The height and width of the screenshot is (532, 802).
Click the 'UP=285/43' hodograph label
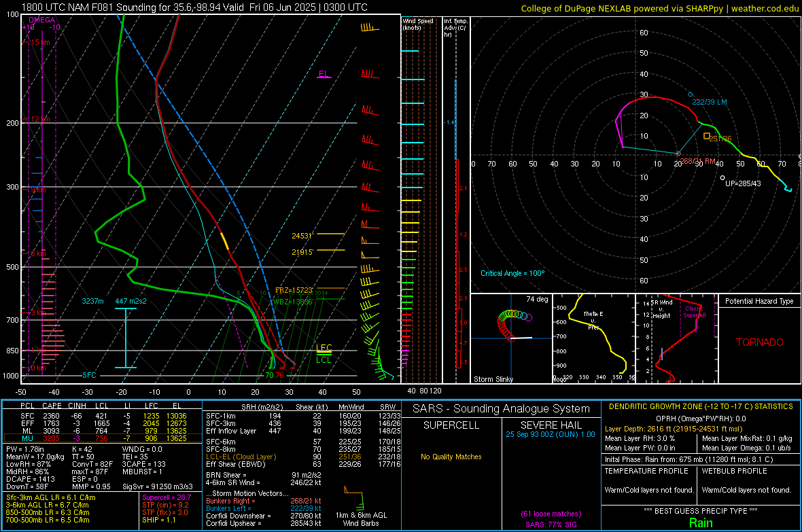coord(743,183)
